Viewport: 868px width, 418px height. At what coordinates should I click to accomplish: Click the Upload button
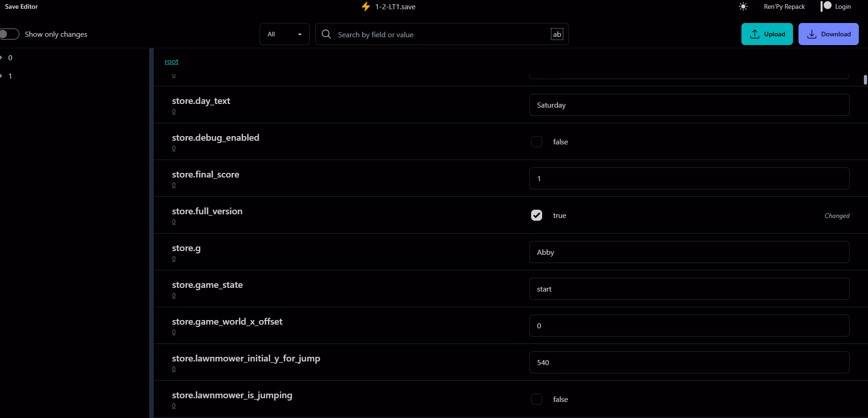pyautogui.click(x=767, y=34)
